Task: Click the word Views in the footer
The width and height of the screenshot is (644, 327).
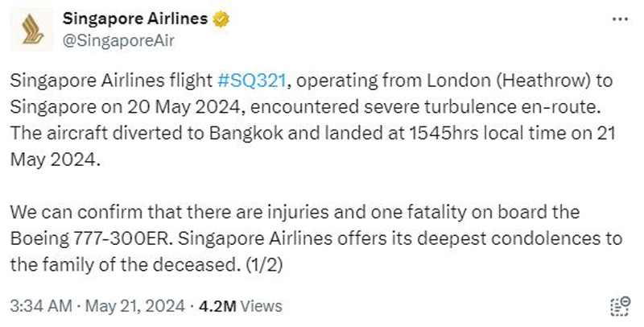Action: (261, 306)
